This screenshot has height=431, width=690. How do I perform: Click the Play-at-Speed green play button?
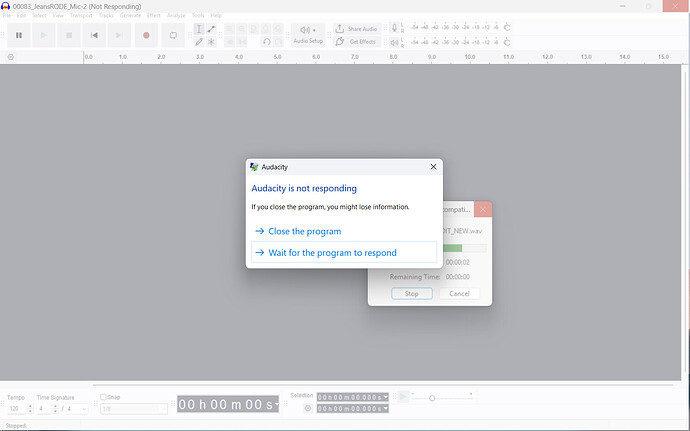click(403, 397)
